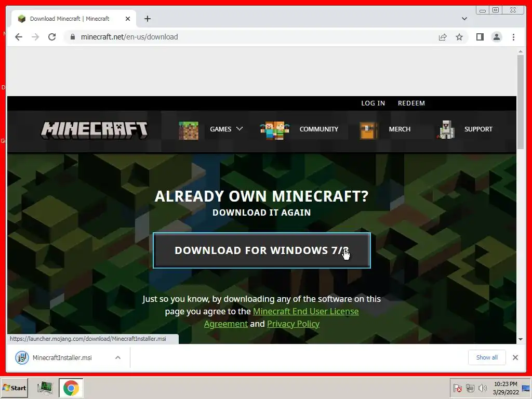This screenshot has width=532, height=399.
Task: Open the Chrome side panel
Action: (x=480, y=37)
